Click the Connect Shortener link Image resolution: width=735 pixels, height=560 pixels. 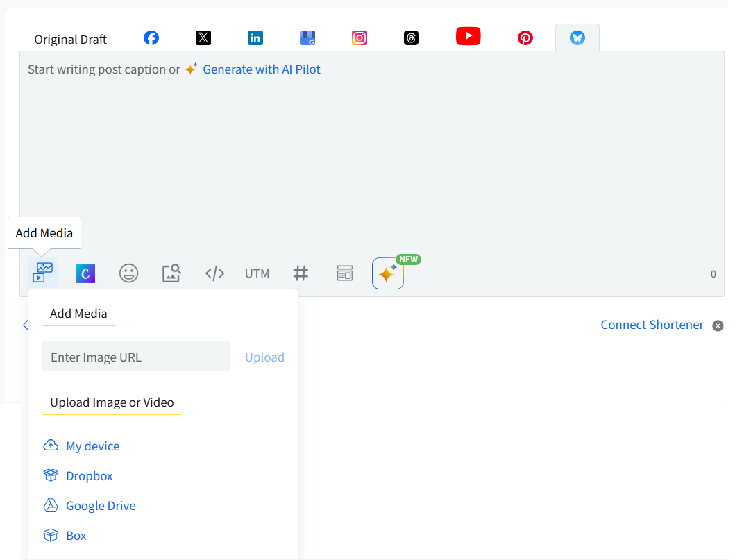coord(652,325)
